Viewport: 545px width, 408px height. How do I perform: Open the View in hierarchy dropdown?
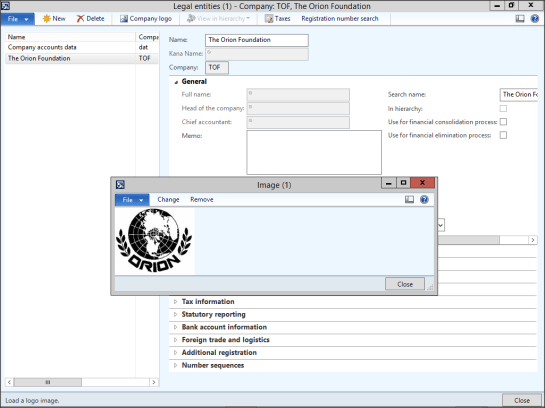[219, 18]
